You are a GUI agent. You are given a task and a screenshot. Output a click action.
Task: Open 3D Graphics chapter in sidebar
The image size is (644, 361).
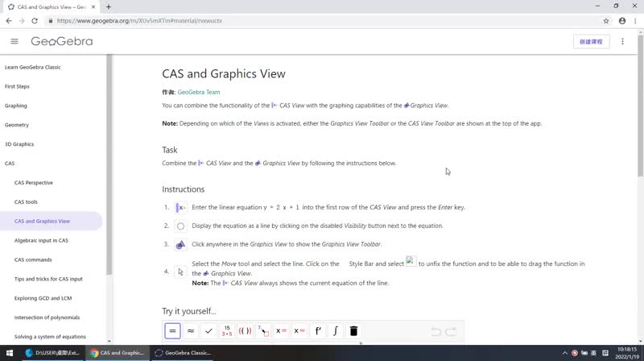pyautogui.click(x=19, y=144)
